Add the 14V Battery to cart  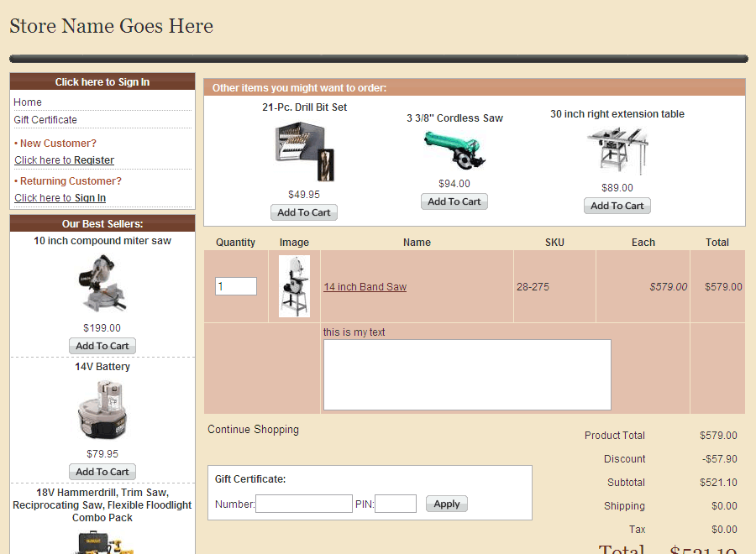[x=102, y=472]
